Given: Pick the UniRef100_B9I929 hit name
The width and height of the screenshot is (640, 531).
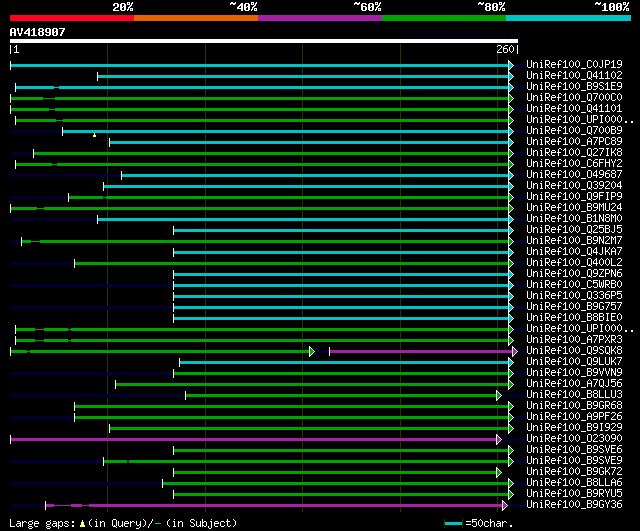Looking at the screenshot, I should tap(574, 428).
